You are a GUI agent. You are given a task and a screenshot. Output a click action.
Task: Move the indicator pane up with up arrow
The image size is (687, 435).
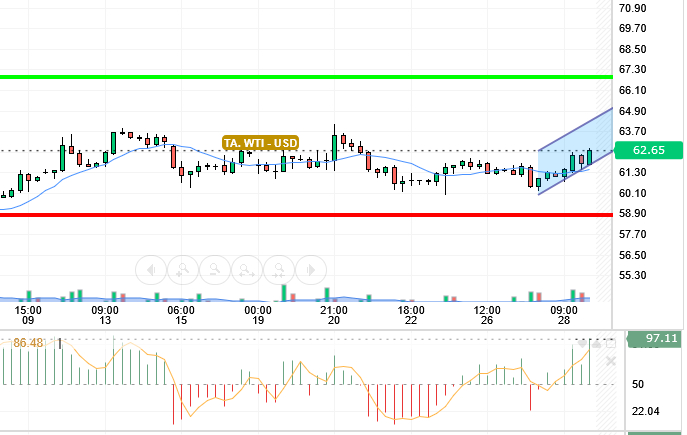(x=596, y=344)
